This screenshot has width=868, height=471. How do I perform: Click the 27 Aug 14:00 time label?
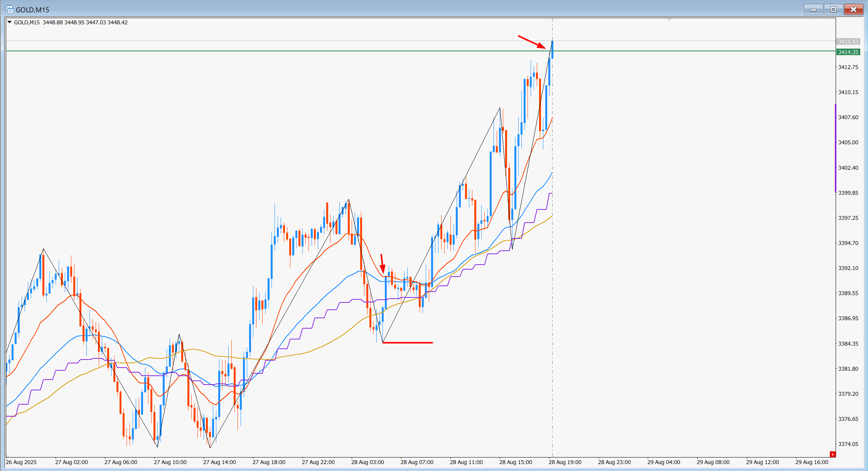219,462
